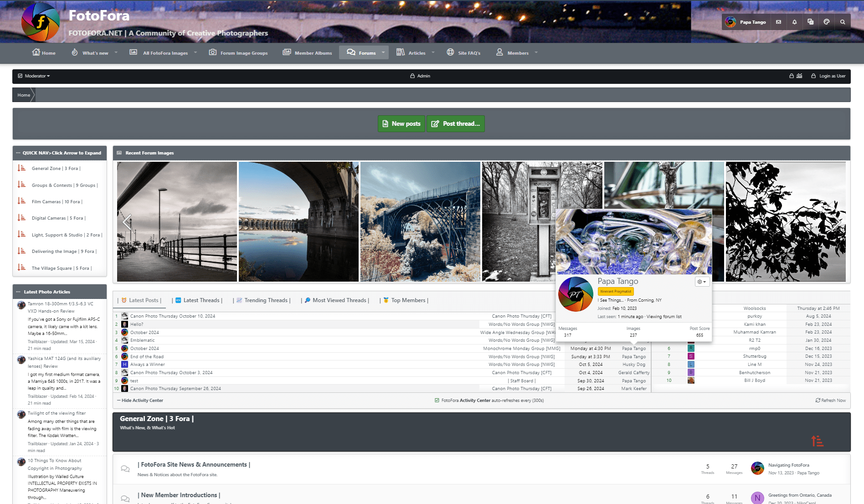Viewport: 864px width, 504px height.
Task: Click the Bill J Boyd member avatar
Action: 691,381
